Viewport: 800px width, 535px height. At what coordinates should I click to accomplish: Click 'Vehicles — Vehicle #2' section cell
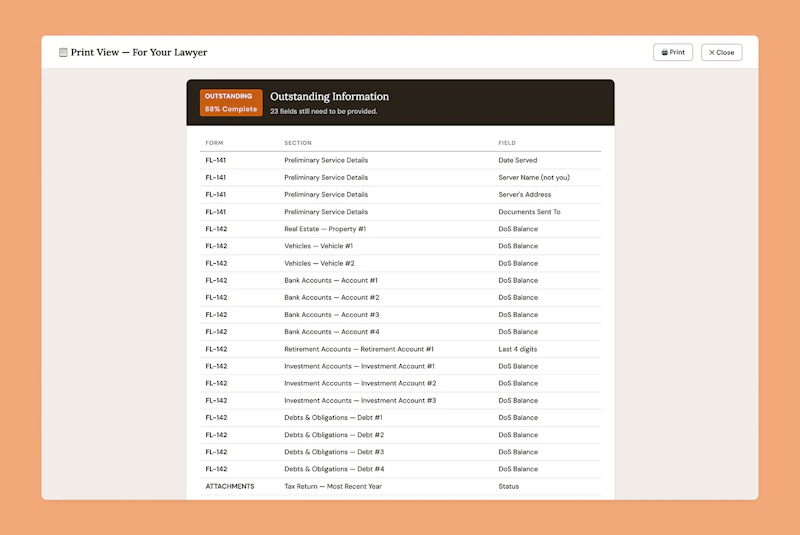tap(319, 263)
